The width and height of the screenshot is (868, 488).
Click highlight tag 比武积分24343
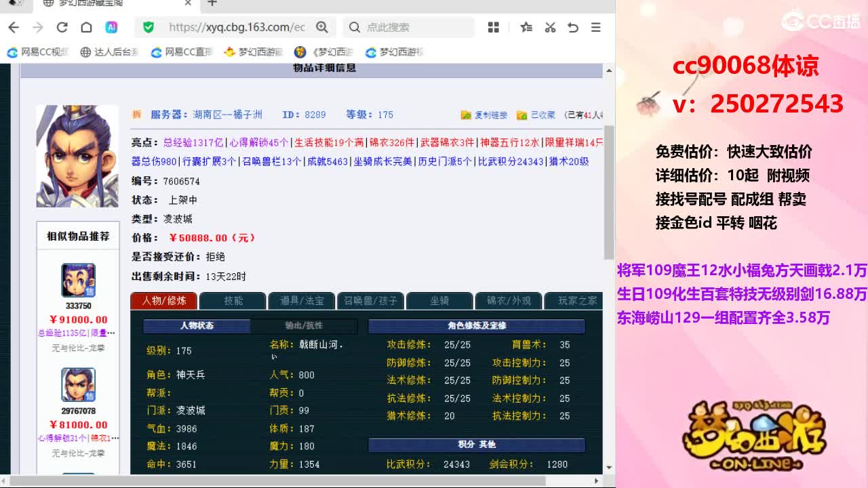511,161
